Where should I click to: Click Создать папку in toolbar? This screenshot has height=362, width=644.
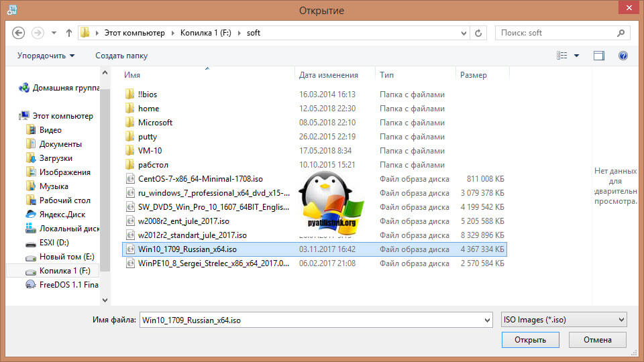point(121,56)
